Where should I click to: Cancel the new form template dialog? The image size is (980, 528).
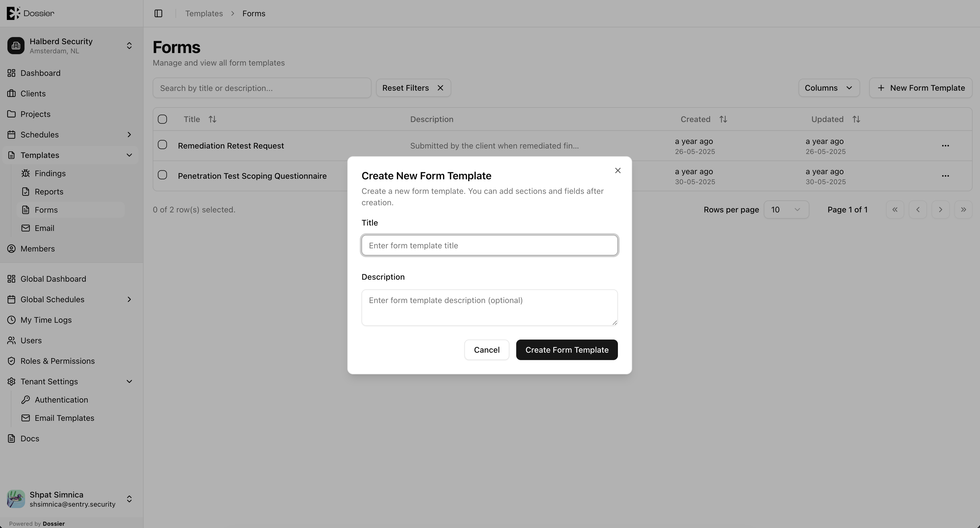[x=487, y=350]
